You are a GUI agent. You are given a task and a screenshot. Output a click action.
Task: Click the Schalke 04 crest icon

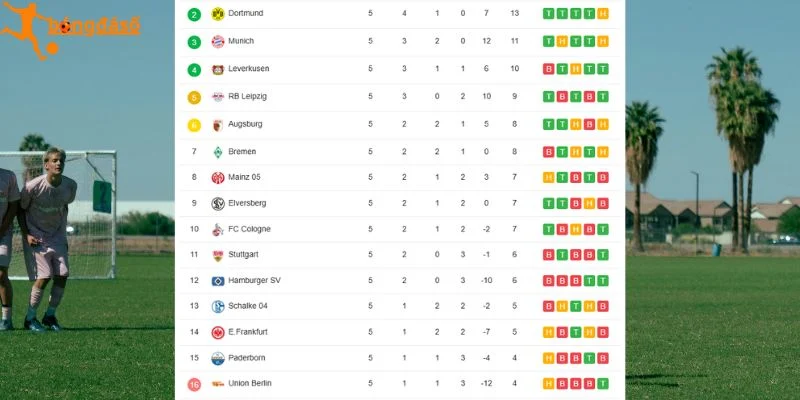(218, 306)
